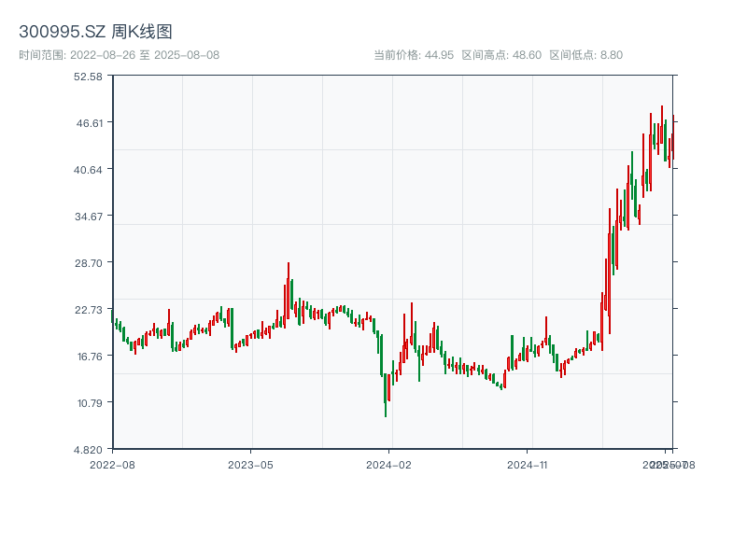Click y-axis value 34.67
Viewport: 747px width, 560px height.
[89, 217]
